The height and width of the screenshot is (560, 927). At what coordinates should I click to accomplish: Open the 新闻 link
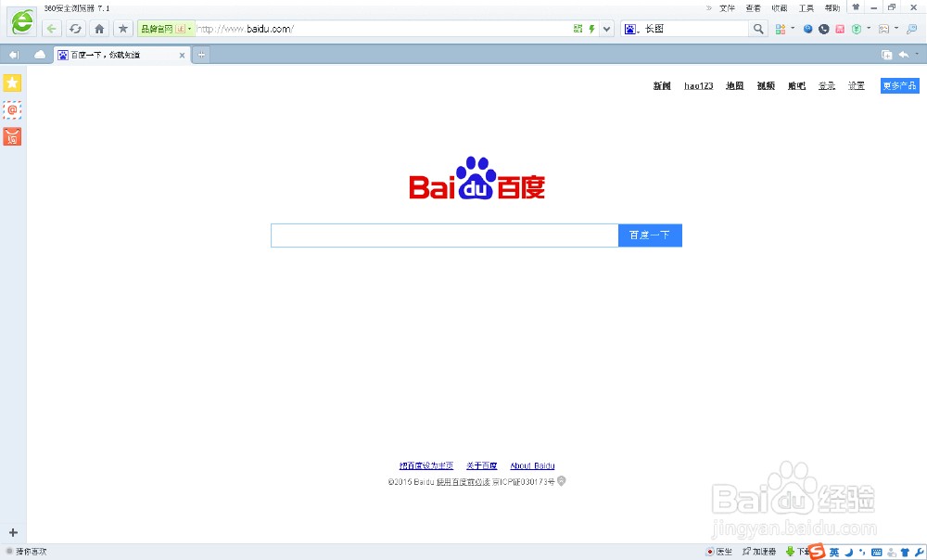pos(662,85)
